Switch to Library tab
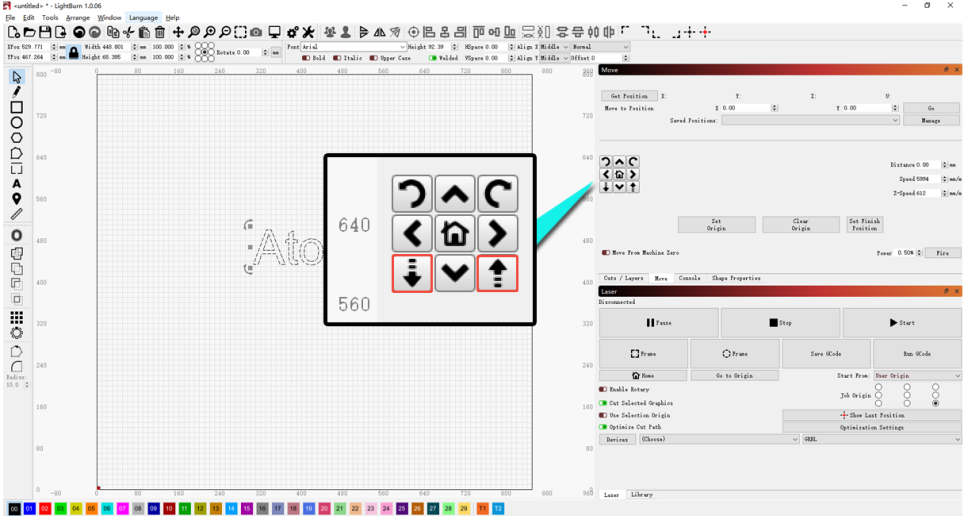 pyautogui.click(x=641, y=494)
